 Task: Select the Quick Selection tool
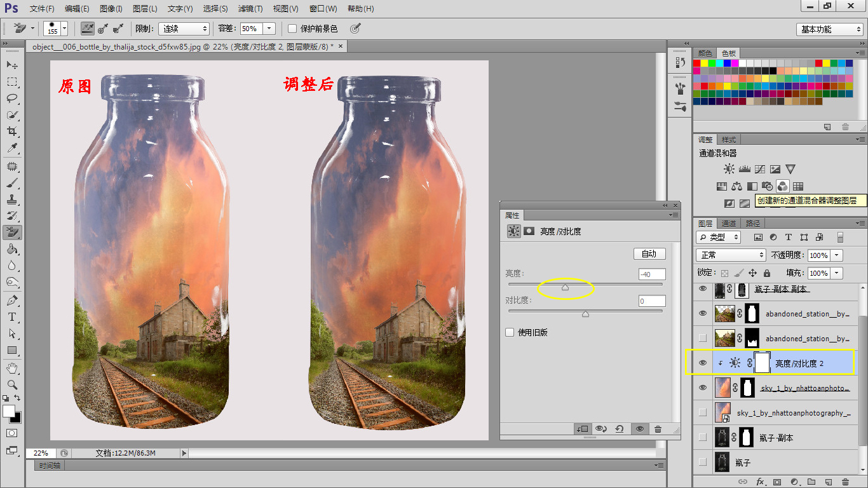point(12,115)
